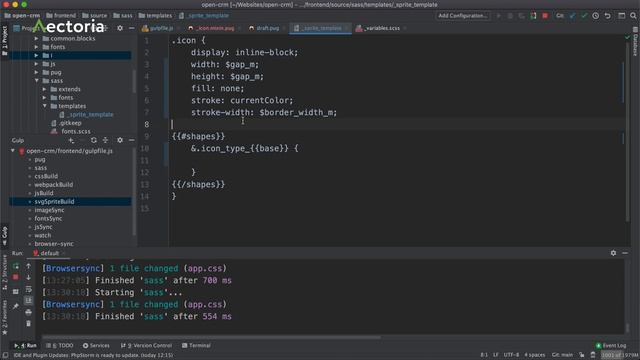Expand the pug folder
This screenshot has width=640, height=360.
click(36, 72)
